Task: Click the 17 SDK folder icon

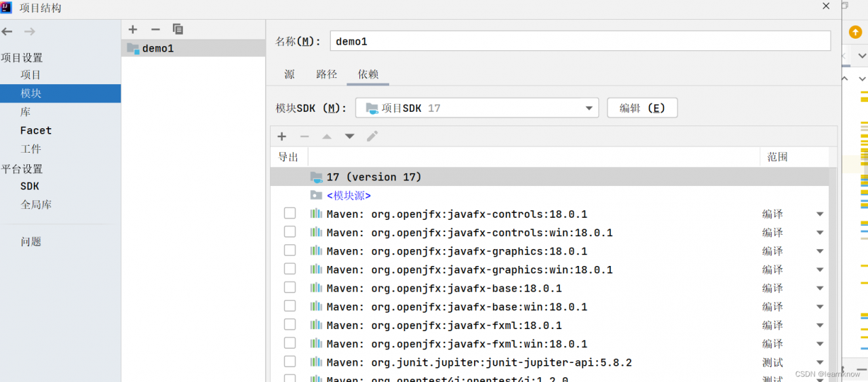Action: pos(316,177)
